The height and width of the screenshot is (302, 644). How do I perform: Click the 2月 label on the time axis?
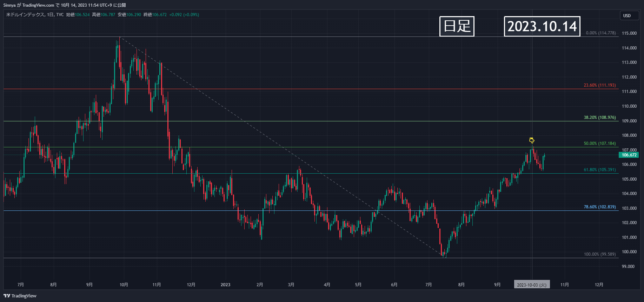[x=260, y=285]
